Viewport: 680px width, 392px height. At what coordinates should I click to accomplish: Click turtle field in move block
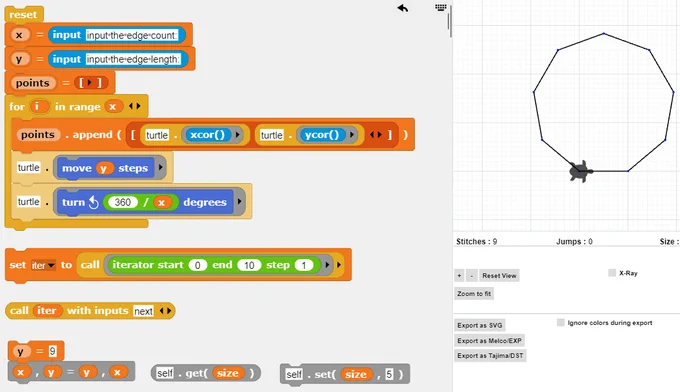pyautogui.click(x=29, y=167)
